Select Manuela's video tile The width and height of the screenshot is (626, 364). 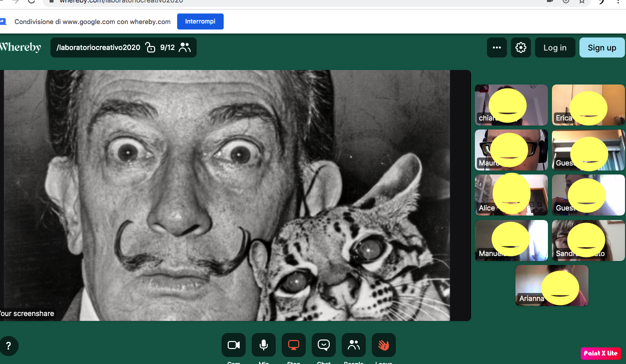(x=511, y=240)
